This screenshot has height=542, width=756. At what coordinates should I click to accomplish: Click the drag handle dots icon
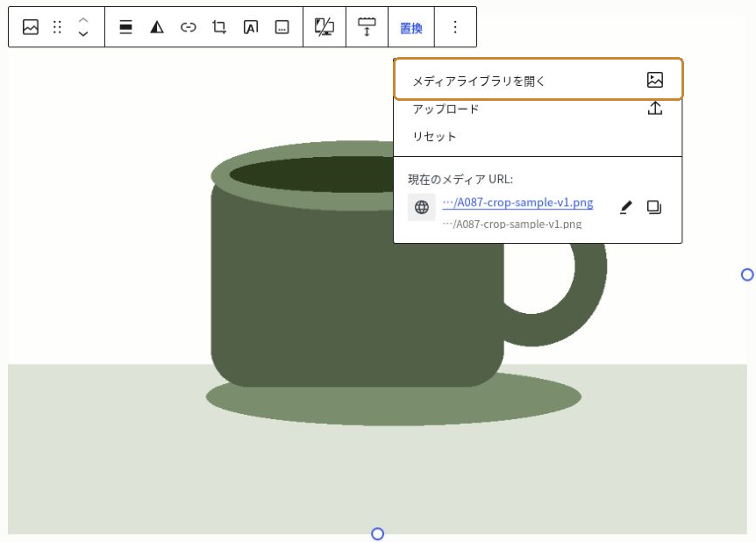57,27
